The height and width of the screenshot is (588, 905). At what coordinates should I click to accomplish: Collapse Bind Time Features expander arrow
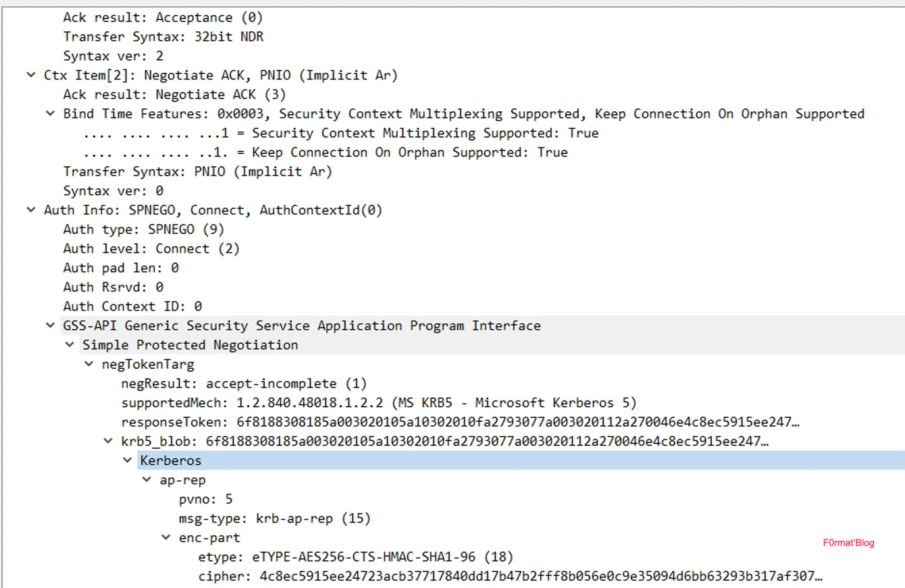50,114
